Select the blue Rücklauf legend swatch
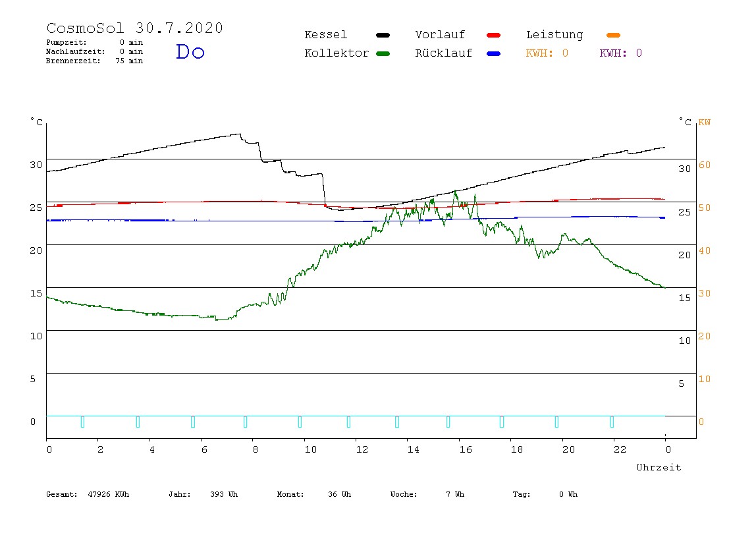 click(494, 53)
